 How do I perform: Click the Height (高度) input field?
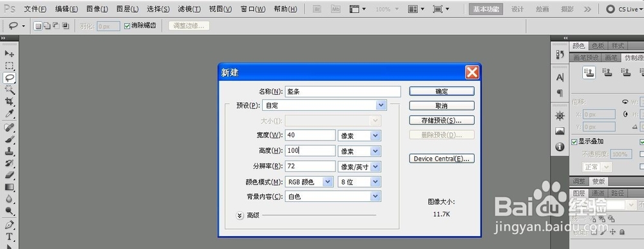coord(310,151)
